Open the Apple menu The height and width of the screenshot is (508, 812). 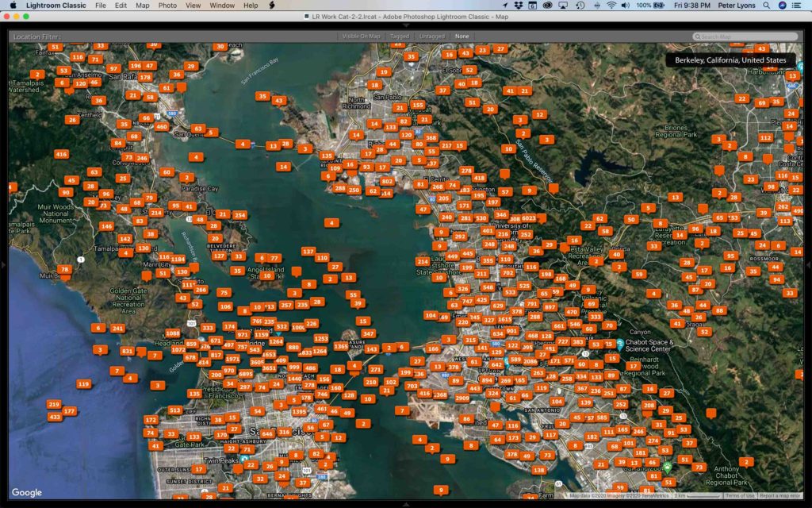[13, 6]
